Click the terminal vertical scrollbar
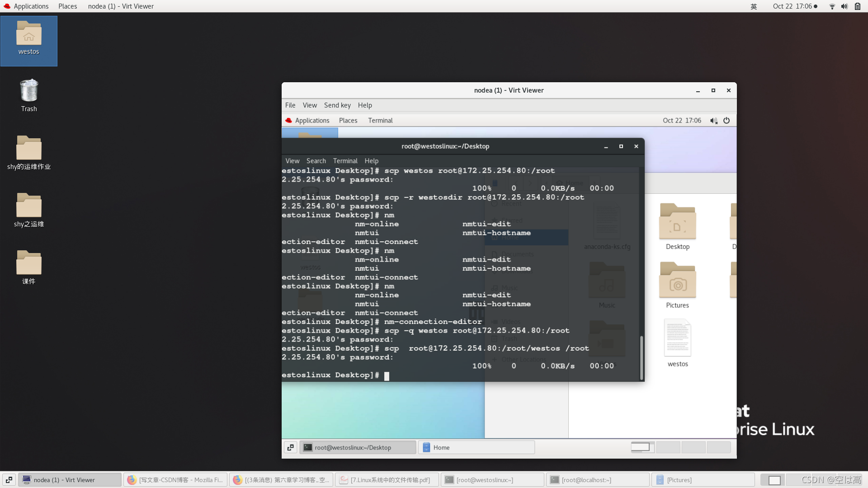868x488 pixels. [x=641, y=357]
